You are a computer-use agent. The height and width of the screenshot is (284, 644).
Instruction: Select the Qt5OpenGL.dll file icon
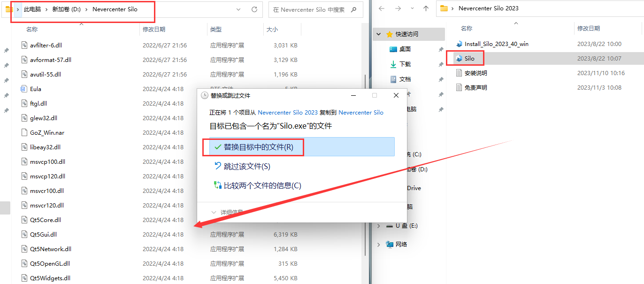coord(24,263)
